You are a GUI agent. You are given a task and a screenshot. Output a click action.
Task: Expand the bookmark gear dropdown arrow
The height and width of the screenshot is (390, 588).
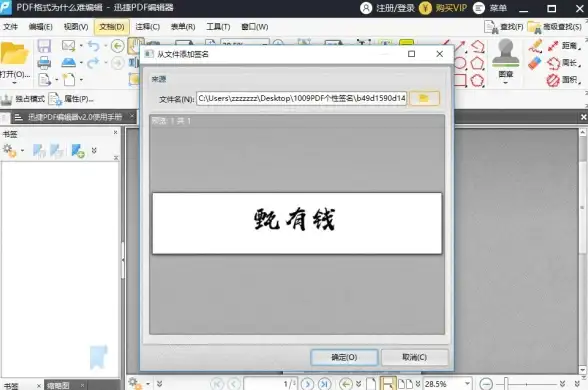[22, 151]
